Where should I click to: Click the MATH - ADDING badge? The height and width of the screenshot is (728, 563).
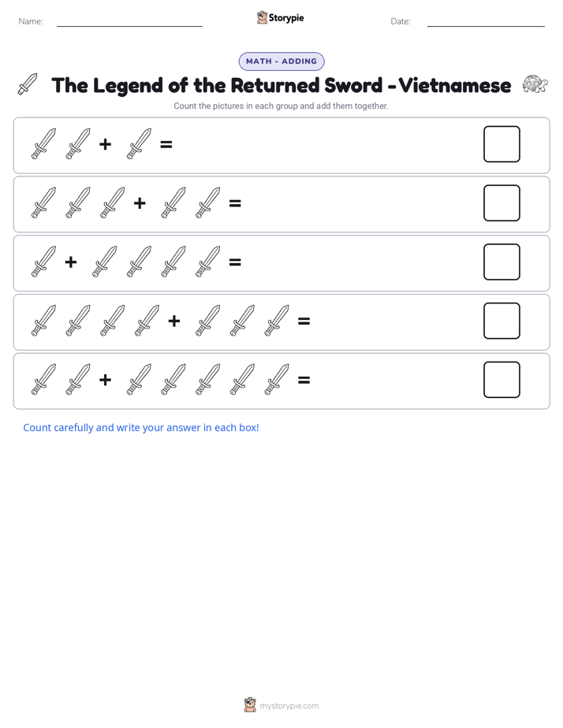pos(281,61)
